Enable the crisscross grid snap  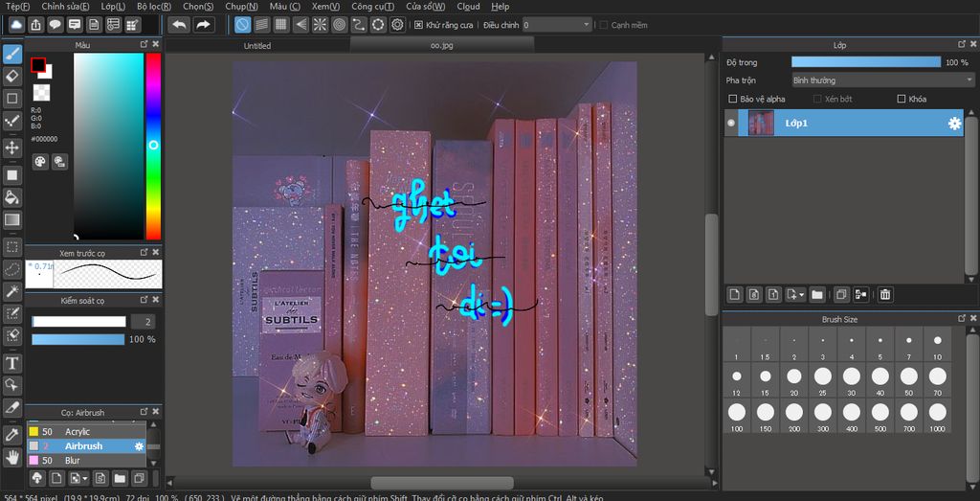click(281, 24)
